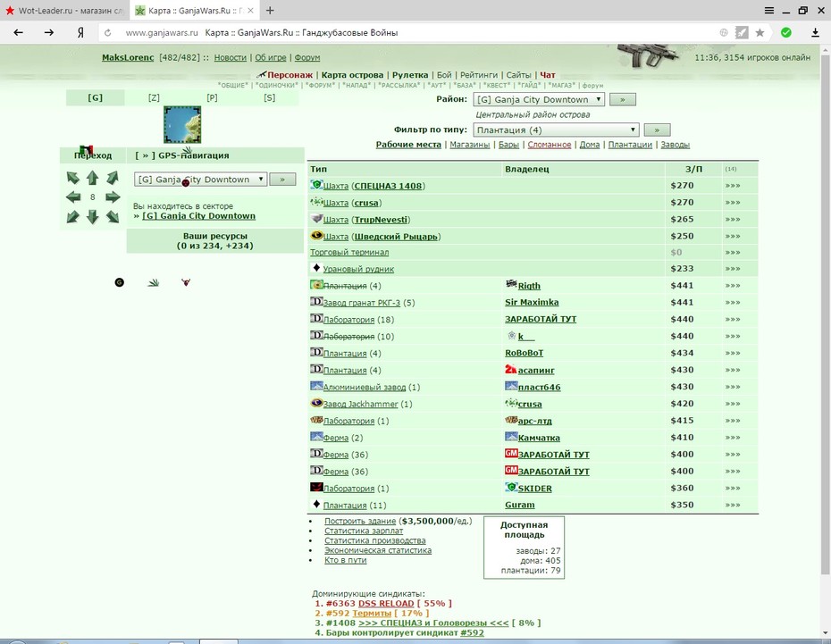Screen dimensions: 831x644
Task: Click the south-west navigation arrow
Action: 72,217
